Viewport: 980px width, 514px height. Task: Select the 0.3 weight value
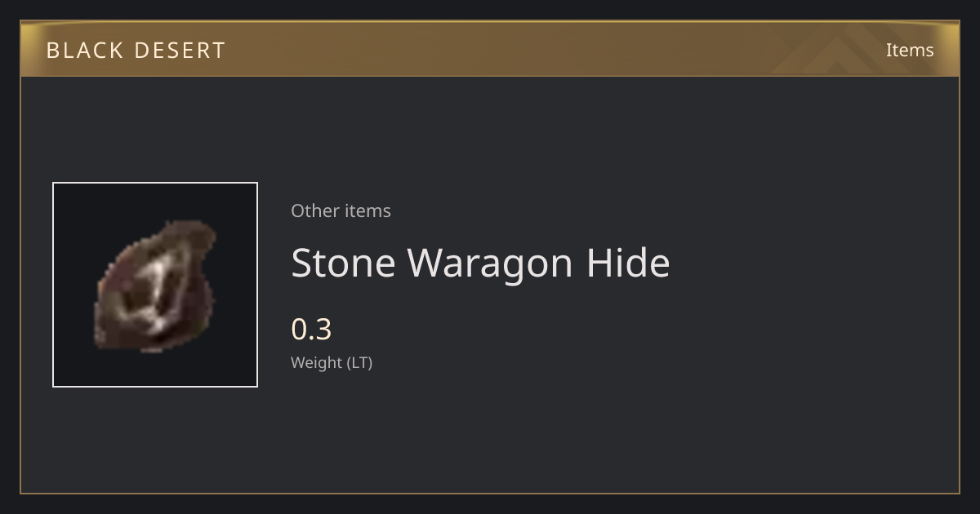point(311,329)
